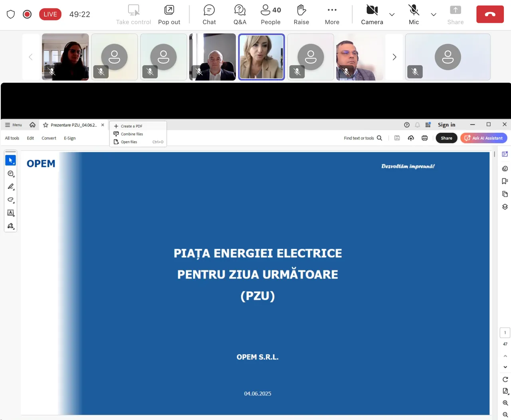
Task: Click the LIVE indicator badge
Action: pos(50,14)
